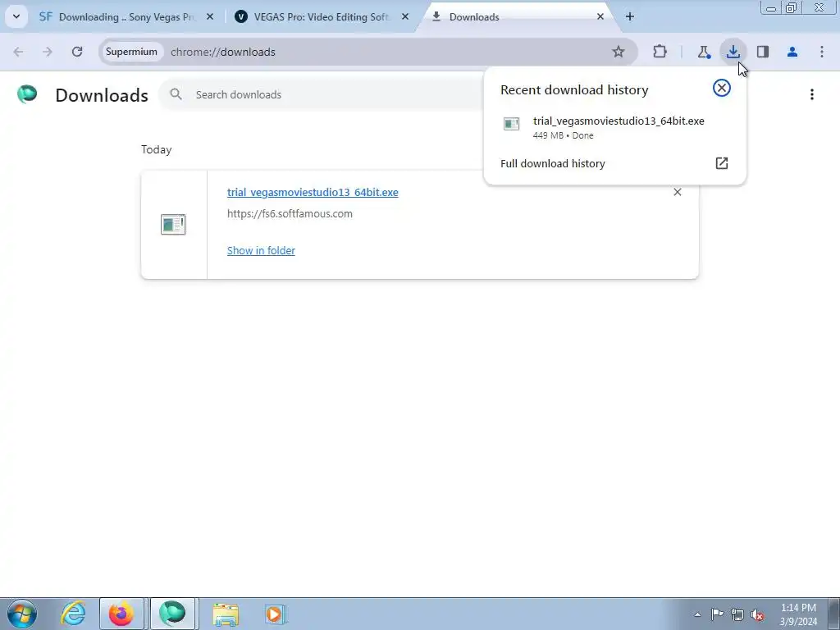Close the VEGAS Pro Video Editing tab
840x630 pixels.
click(x=405, y=16)
